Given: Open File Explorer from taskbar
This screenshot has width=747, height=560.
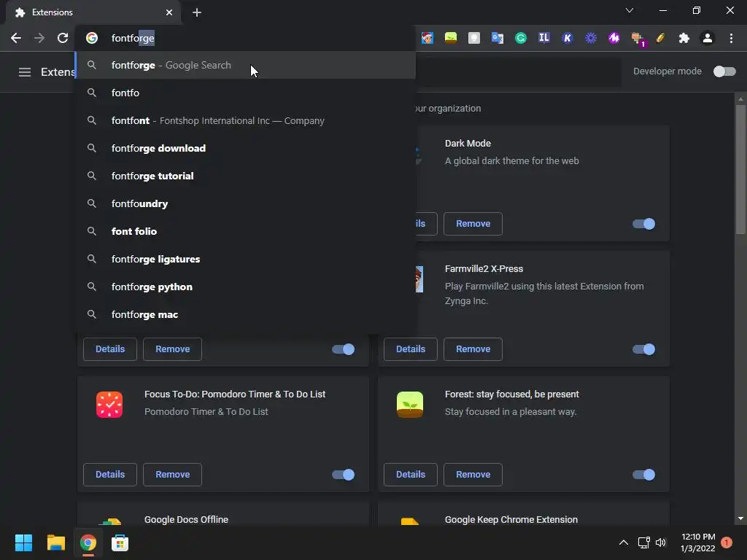Looking at the screenshot, I should [55, 542].
